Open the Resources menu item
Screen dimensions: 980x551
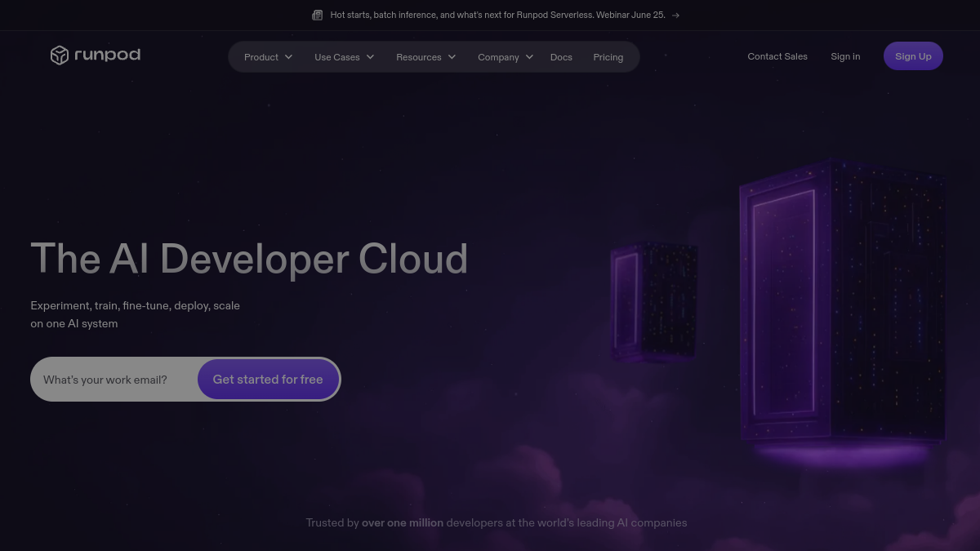(x=419, y=57)
